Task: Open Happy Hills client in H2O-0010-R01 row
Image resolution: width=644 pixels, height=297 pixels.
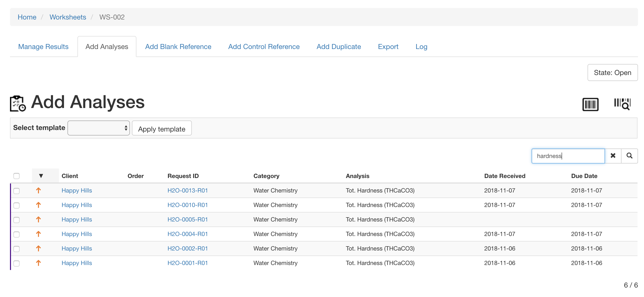Action: point(77,205)
